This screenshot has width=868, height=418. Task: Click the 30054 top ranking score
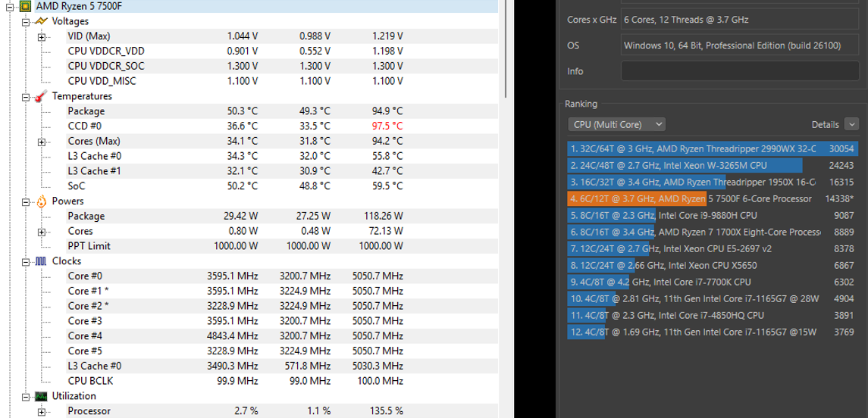tap(841, 148)
